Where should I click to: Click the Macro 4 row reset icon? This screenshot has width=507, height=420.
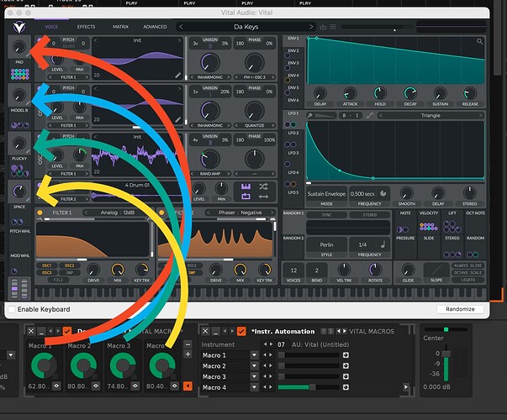pyautogui.click(x=346, y=387)
